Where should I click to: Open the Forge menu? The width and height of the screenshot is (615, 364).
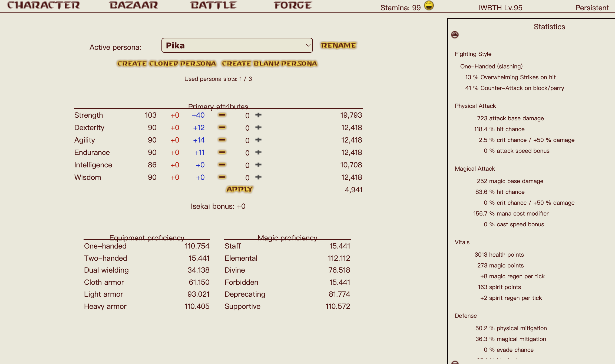point(293,5)
